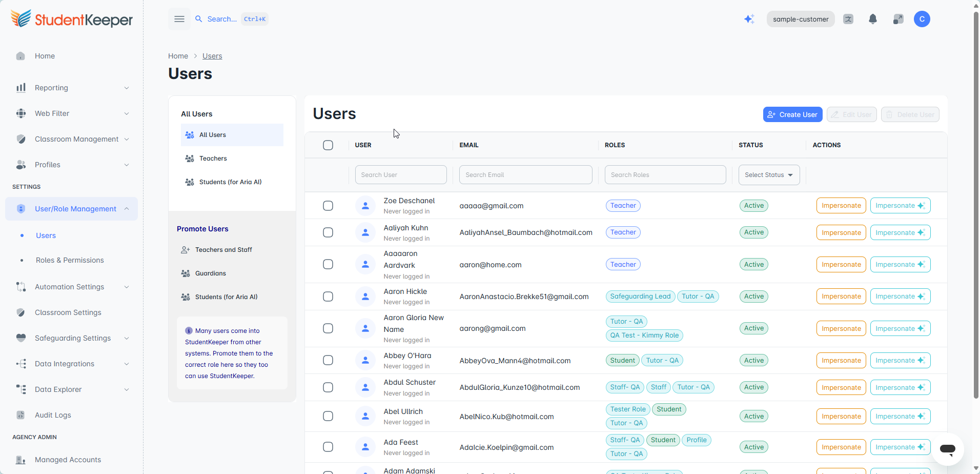Click the StudentKeeper logo
Image resolution: width=980 pixels, height=474 pixels.
(72, 19)
